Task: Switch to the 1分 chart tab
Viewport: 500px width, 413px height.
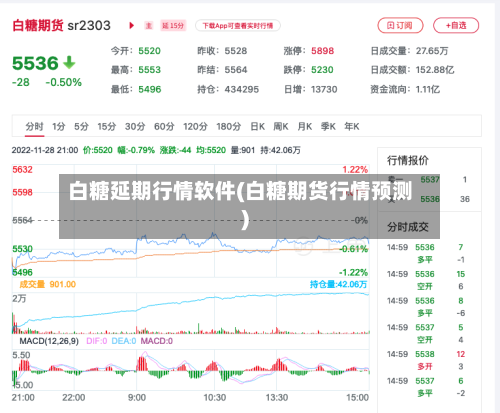Action: [58, 126]
